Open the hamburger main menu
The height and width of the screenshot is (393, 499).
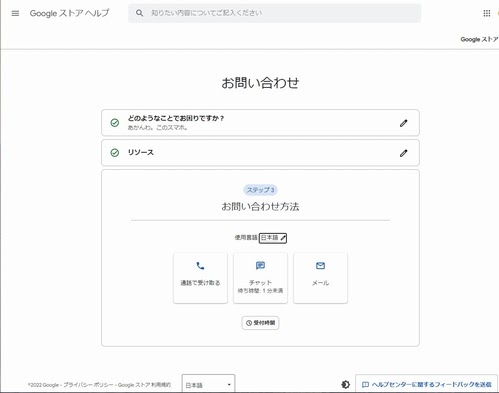click(x=15, y=13)
